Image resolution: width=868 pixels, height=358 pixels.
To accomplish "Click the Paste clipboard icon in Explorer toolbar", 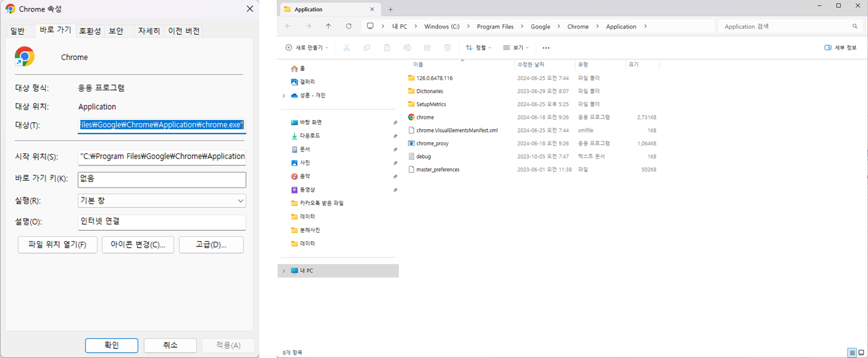I will coord(387,47).
